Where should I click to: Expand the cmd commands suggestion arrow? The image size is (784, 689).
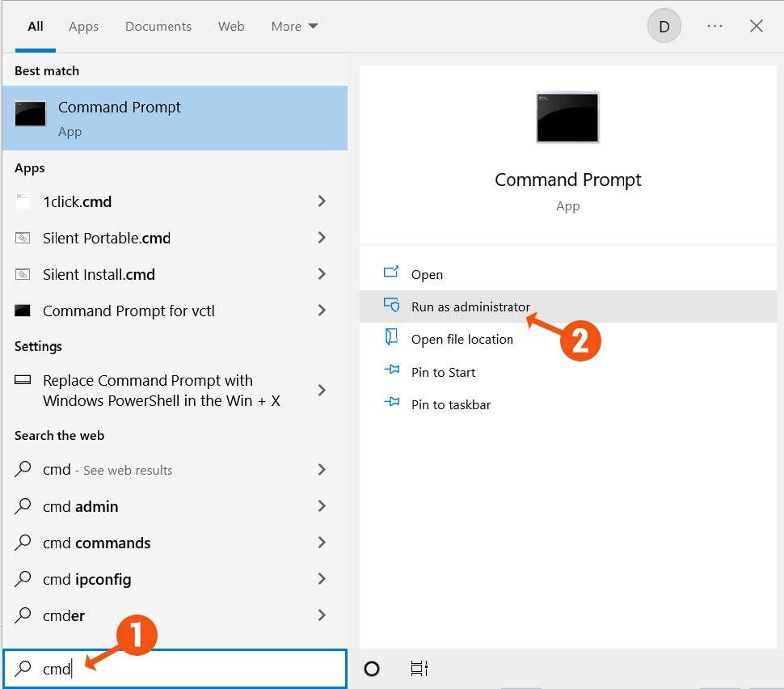click(x=322, y=543)
